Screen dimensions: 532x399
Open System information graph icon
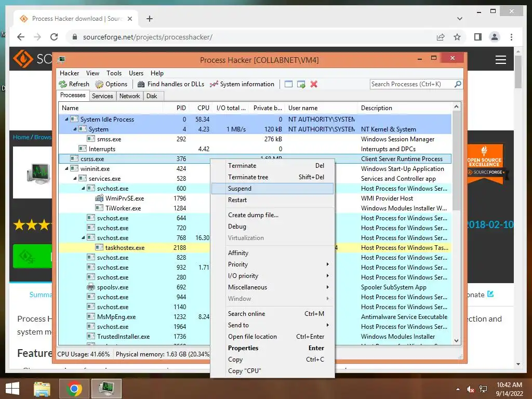coord(214,84)
